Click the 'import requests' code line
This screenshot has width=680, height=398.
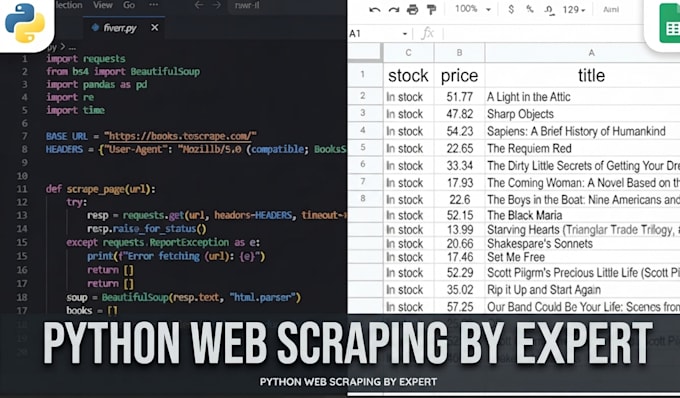[x=86, y=59]
